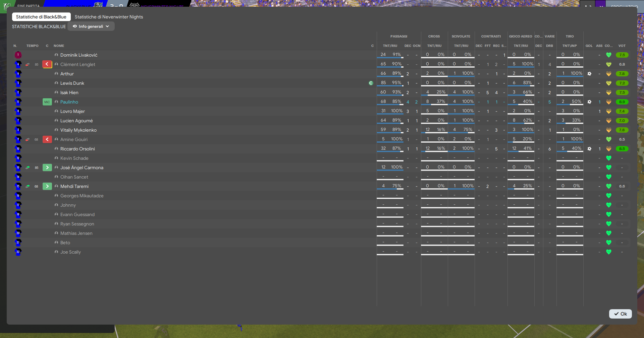Screen dimensions: 644x338
Task: Click Dominik Livaković's condition heart icon
Action: click(x=609, y=55)
